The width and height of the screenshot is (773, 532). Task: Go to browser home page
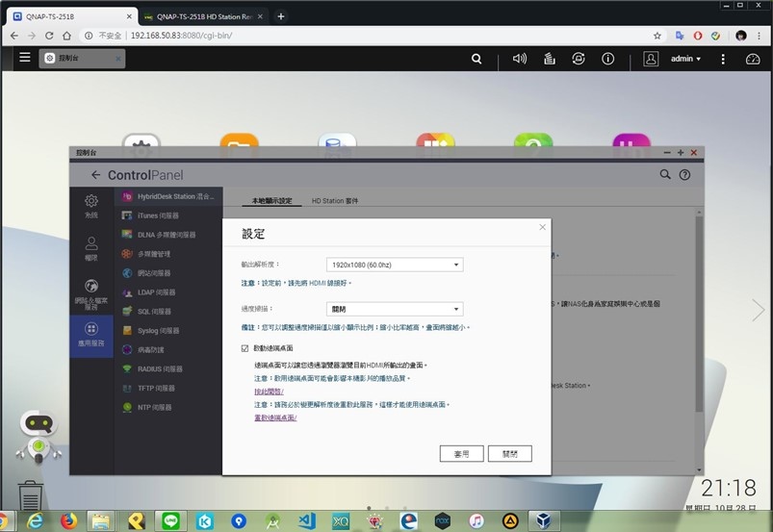[66, 36]
